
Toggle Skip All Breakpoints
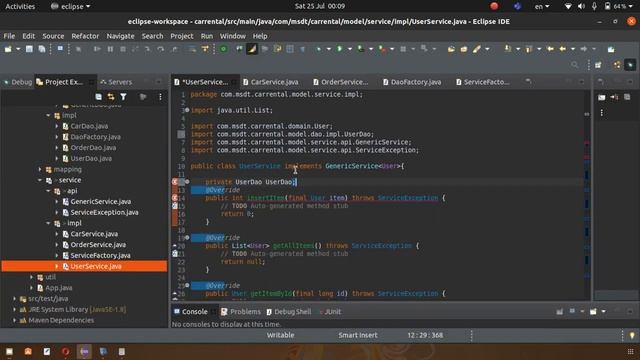click(78, 49)
